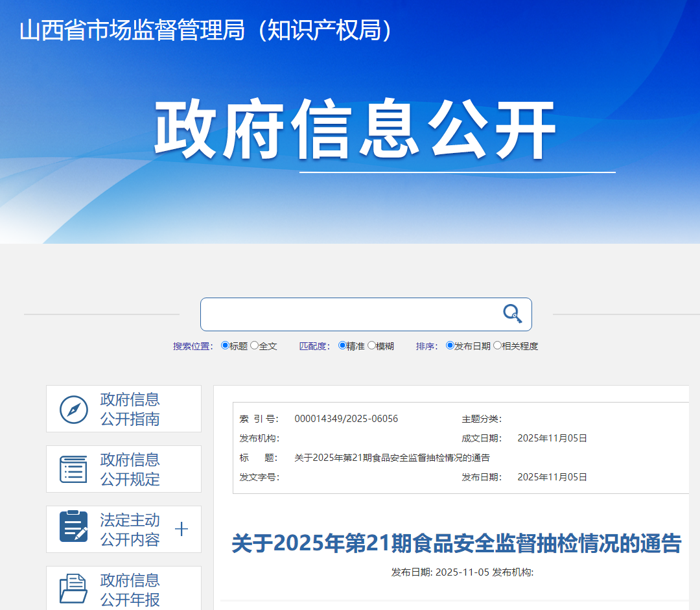Click the 山西省市场监督管理局 site title
This screenshot has height=610, width=700.
[206, 30]
